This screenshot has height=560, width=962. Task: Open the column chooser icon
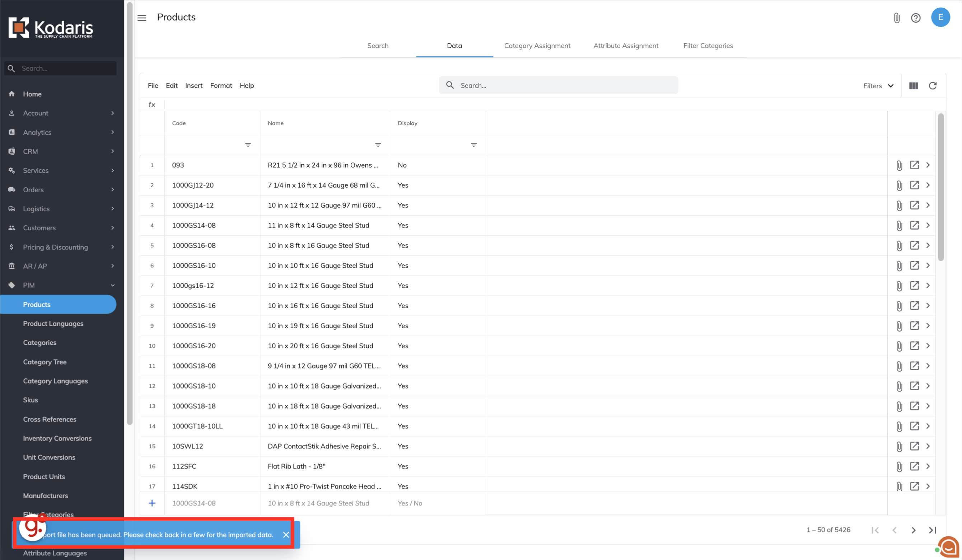click(x=913, y=85)
